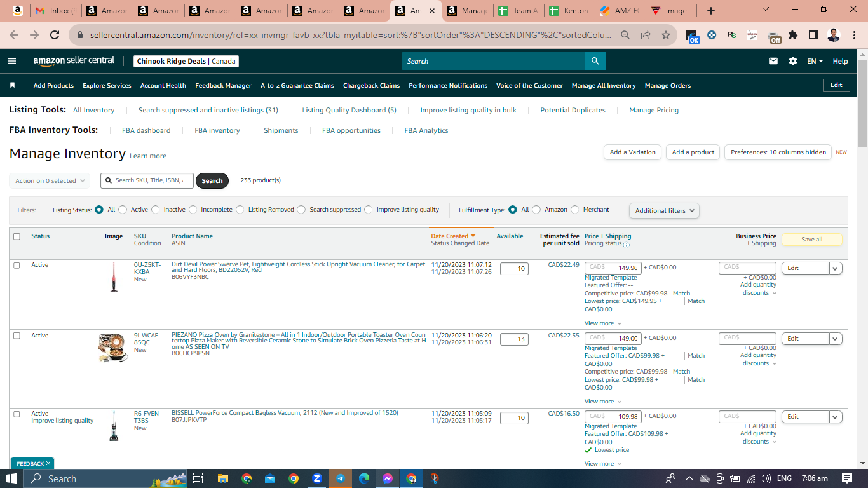This screenshot has width=868, height=488.
Task: Open Feedback Manager in favorites bar
Action: [224, 85]
